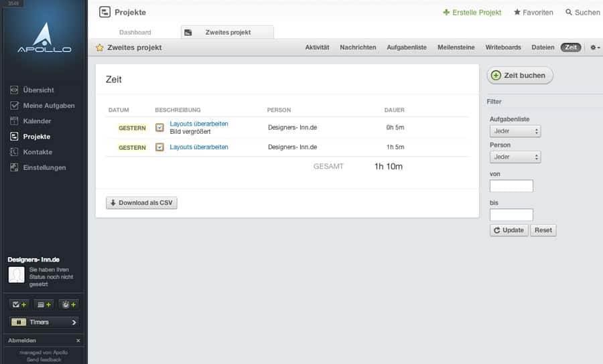Screen dimensions: 603x364
Task: Expand the Timers panel arrow
Action: (x=74, y=322)
